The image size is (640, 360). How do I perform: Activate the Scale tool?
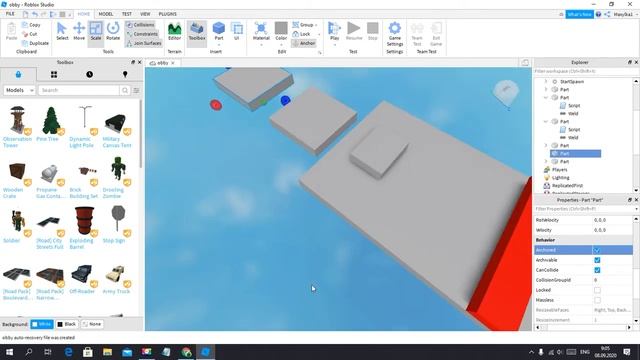pos(96,31)
